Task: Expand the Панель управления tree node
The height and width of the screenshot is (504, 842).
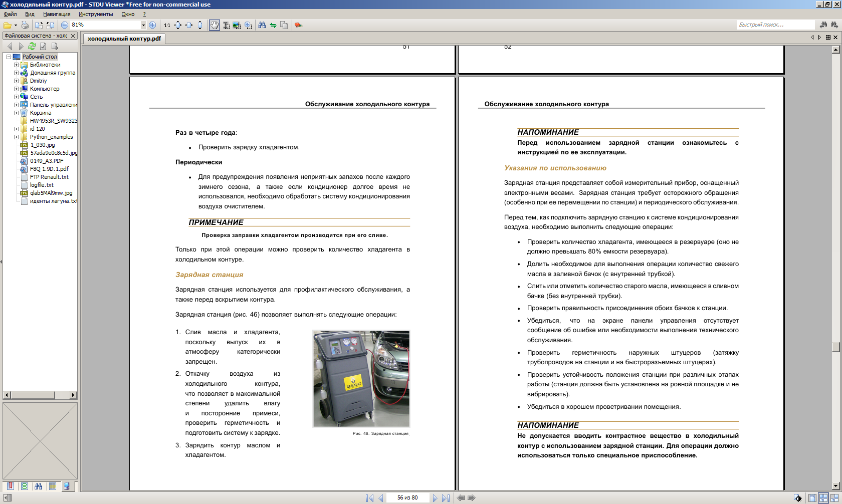Action: (x=16, y=105)
